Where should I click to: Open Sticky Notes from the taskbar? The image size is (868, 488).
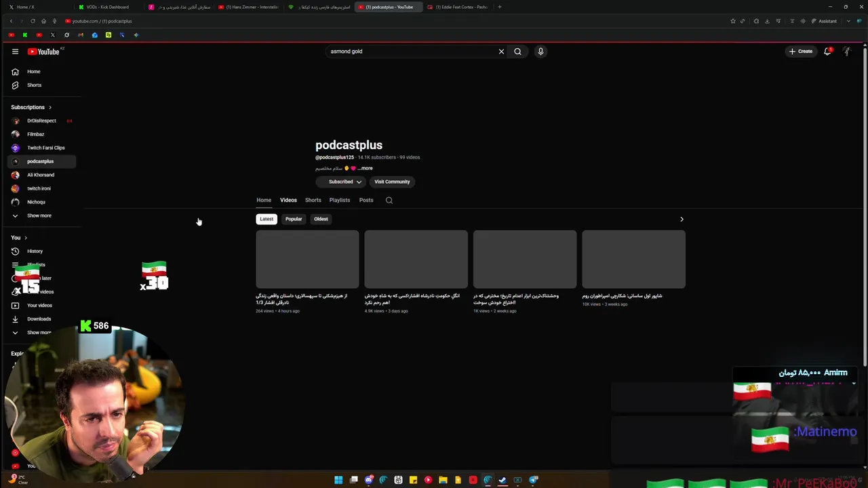tap(413, 480)
